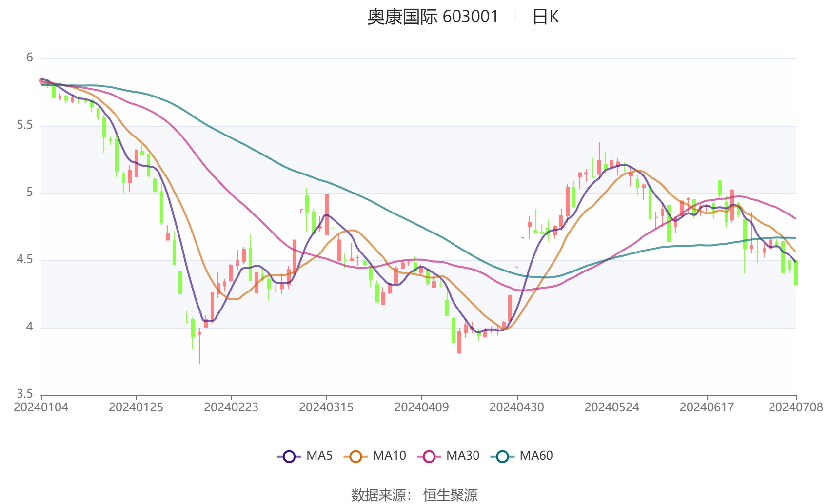The width and height of the screenshot is (829, 504).
Task: Toggle the MA30 legend circle marker
Action: tap(429, 457)
